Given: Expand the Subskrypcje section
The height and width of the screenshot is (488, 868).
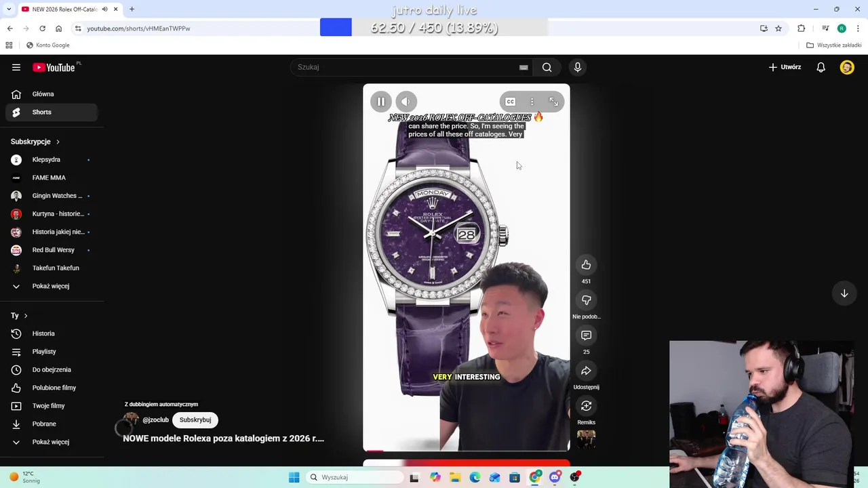Looking at the screenshot, I should [x=35, y=142].
